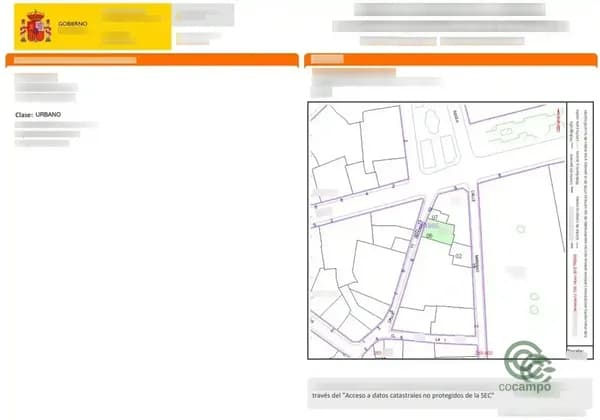
Task: Click parcel 07 above the green plot
Action: click(434, 217)
